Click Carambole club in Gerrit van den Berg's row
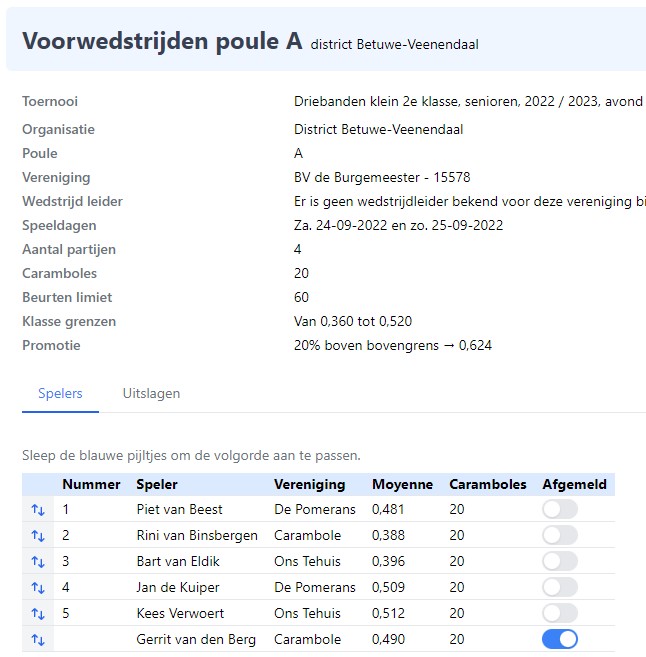646x657 pixels. (x=307, y=639)
